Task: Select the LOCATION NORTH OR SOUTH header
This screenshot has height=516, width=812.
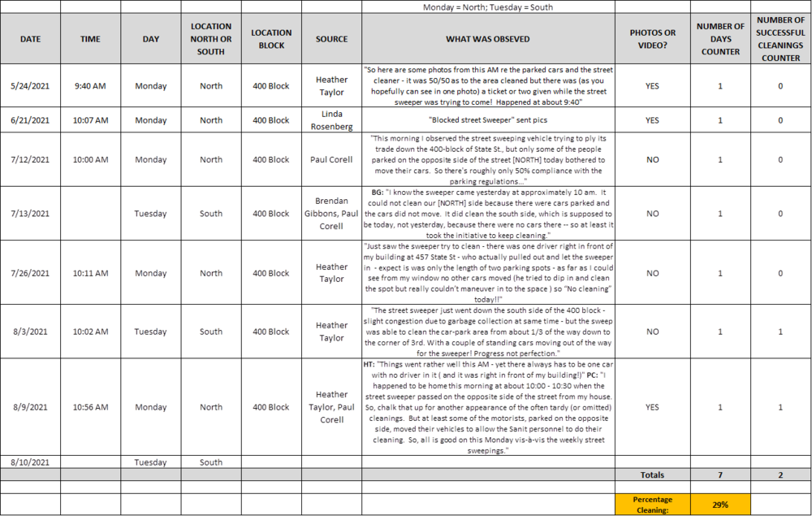Action: 211,39
